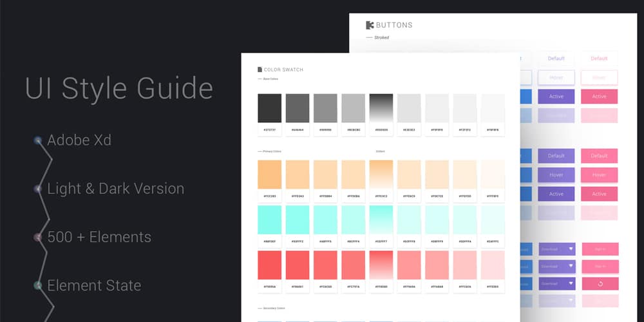Select the #646464 gray swatch

(298, 108)
